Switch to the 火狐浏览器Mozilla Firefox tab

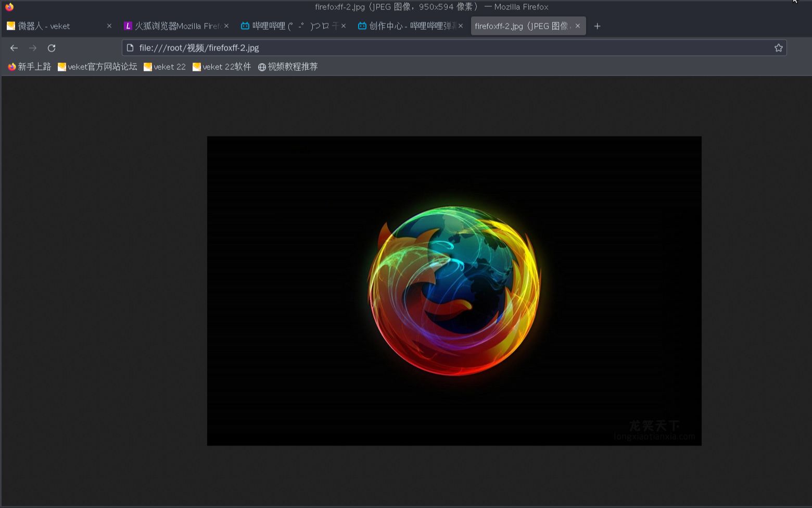[175, 26]
